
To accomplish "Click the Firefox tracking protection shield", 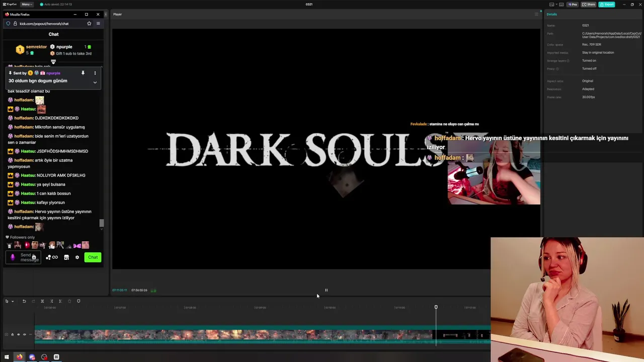I will pos(8,24).
